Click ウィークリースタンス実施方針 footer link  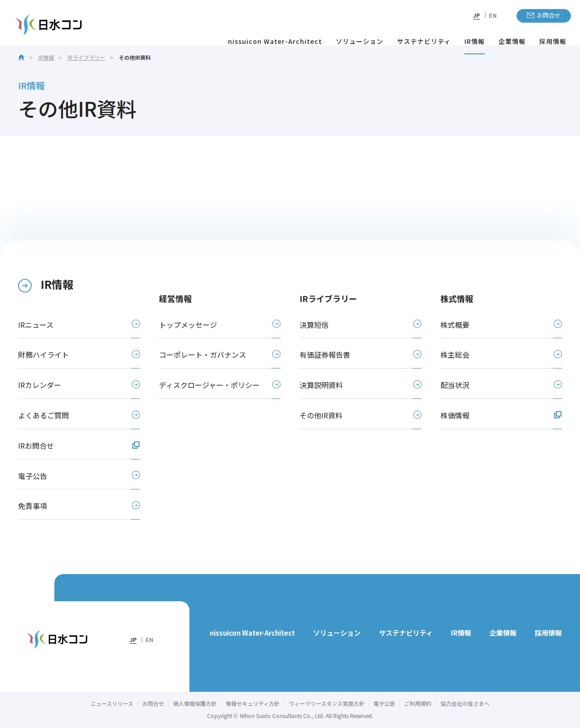[326, 704]
